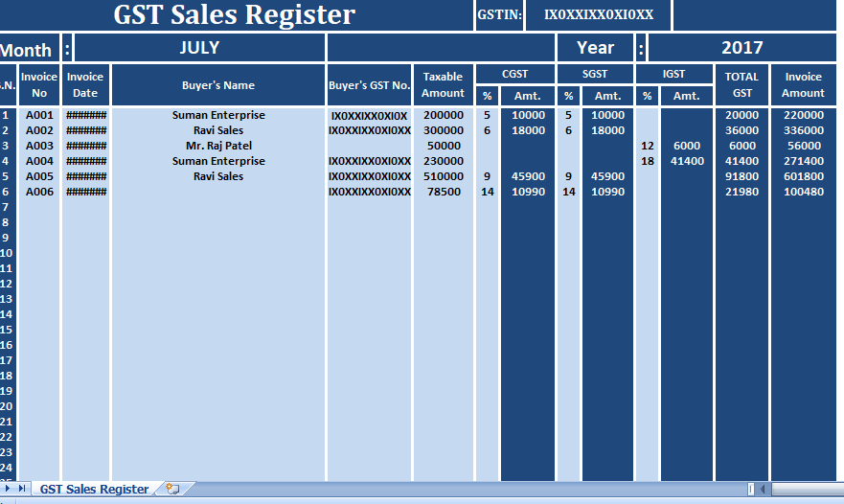Viewport: 844px width, 504px height.
Task: Click the IGST header cell
Action: tap(673, 75)
